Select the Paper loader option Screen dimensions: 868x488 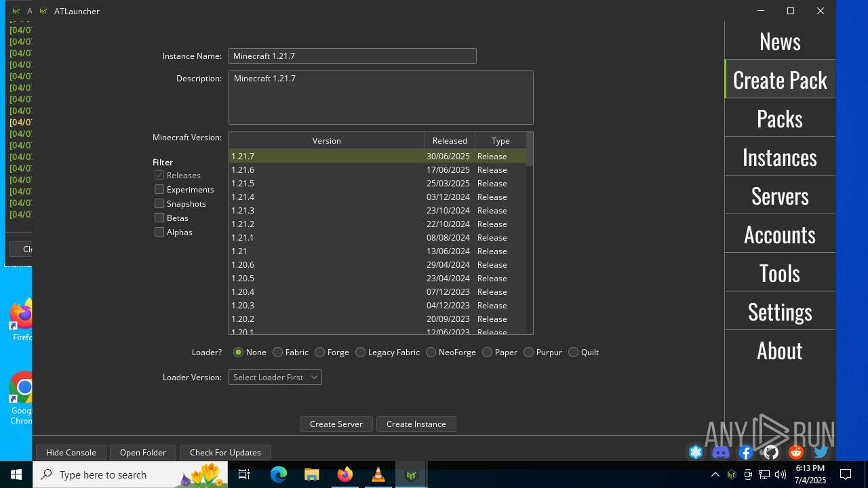pyautogui.click(x=487, y=352)
